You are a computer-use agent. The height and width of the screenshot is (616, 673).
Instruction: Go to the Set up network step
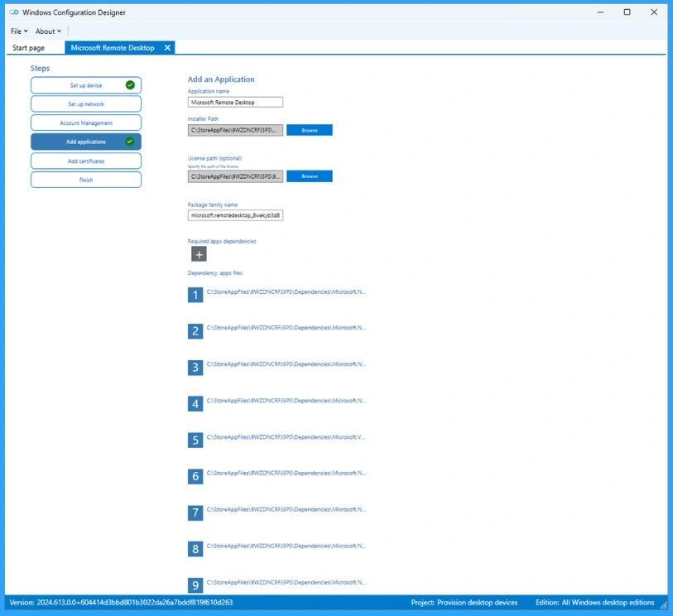point(86,103)
